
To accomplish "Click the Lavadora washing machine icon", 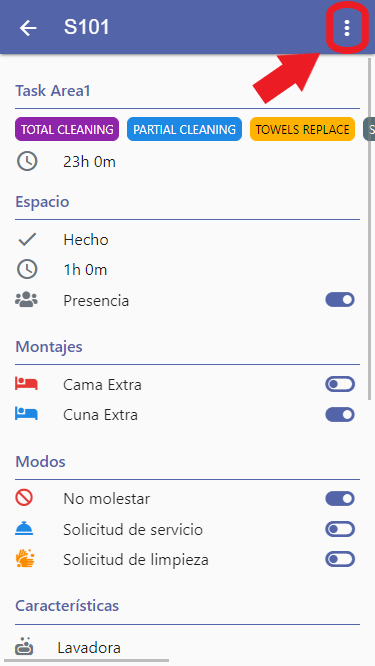I will [24, 647].
